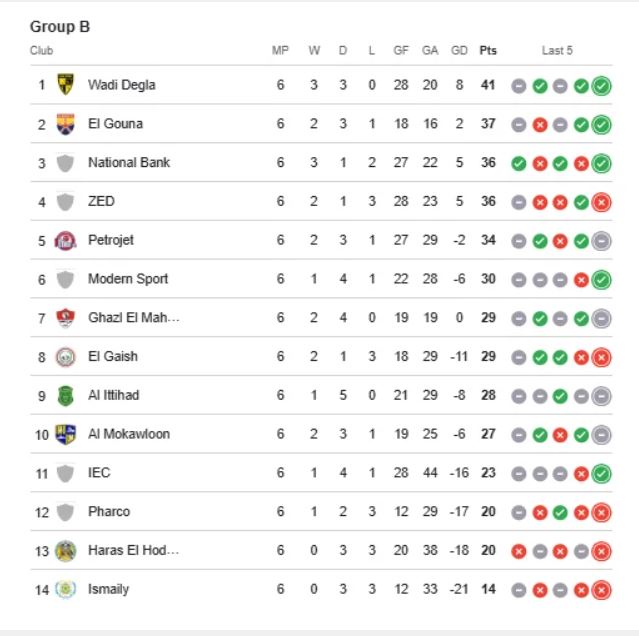The image size is (639, 636).
Task: Click El Gaish club badge icon
Action: pos(66,357)
